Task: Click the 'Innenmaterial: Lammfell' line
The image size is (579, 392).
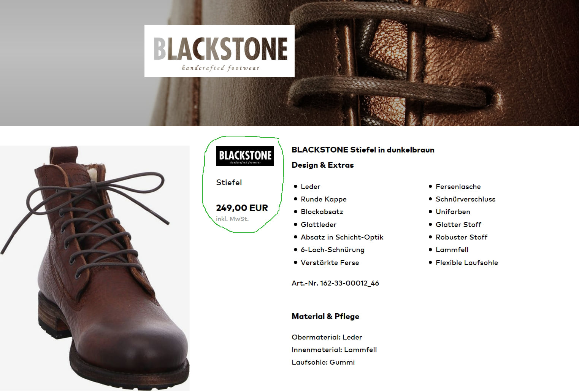Action: (x=334, y=350)
